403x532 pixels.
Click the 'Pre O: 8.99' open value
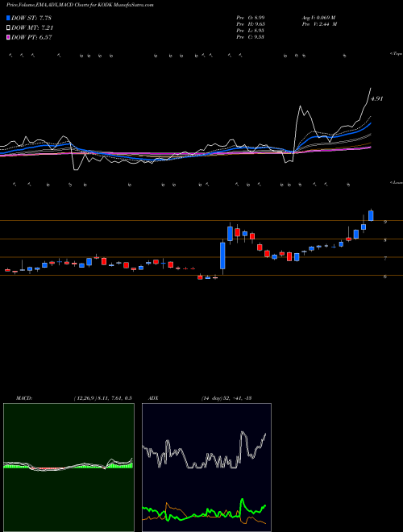click(x=251, y=18)
